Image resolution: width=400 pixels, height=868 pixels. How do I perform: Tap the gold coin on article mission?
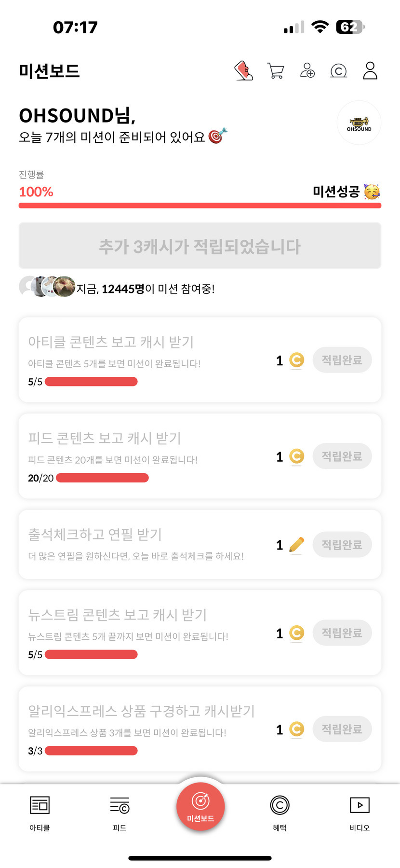pos(296,360)
